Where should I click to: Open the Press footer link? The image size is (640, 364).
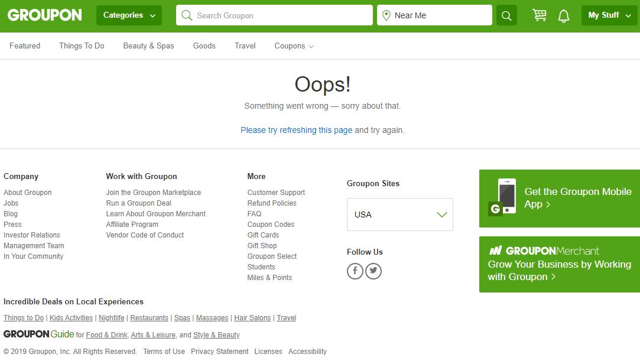12,225
